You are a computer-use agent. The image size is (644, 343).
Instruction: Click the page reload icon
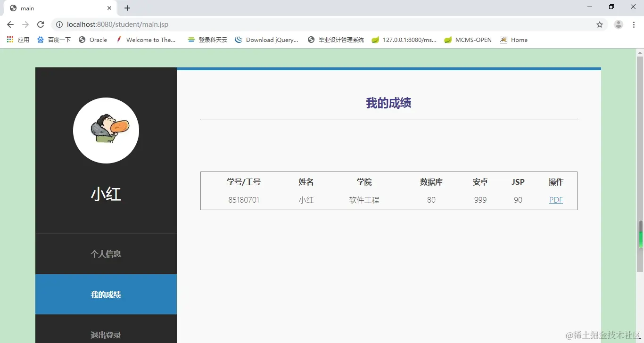(41, 24)
